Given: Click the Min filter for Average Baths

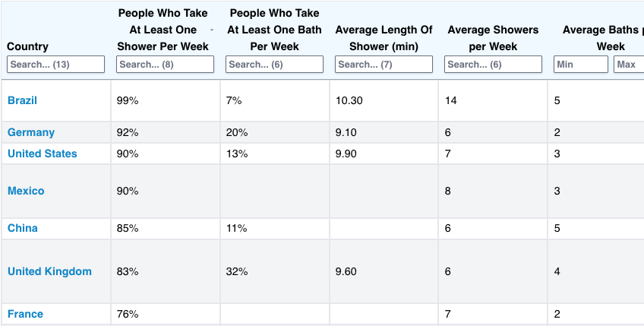Looking at the screenshot, I should [581, 65].
